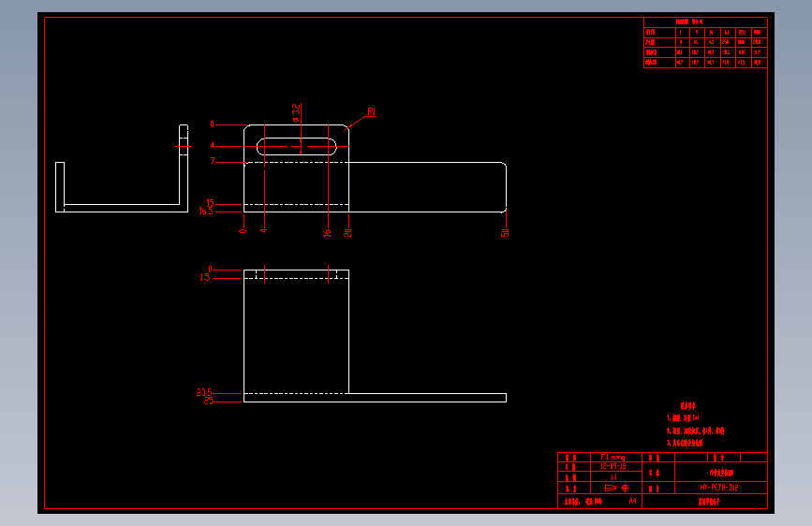Select the 15 dimension beside the front view
This screenshot has width=812, height=526.
210,203
